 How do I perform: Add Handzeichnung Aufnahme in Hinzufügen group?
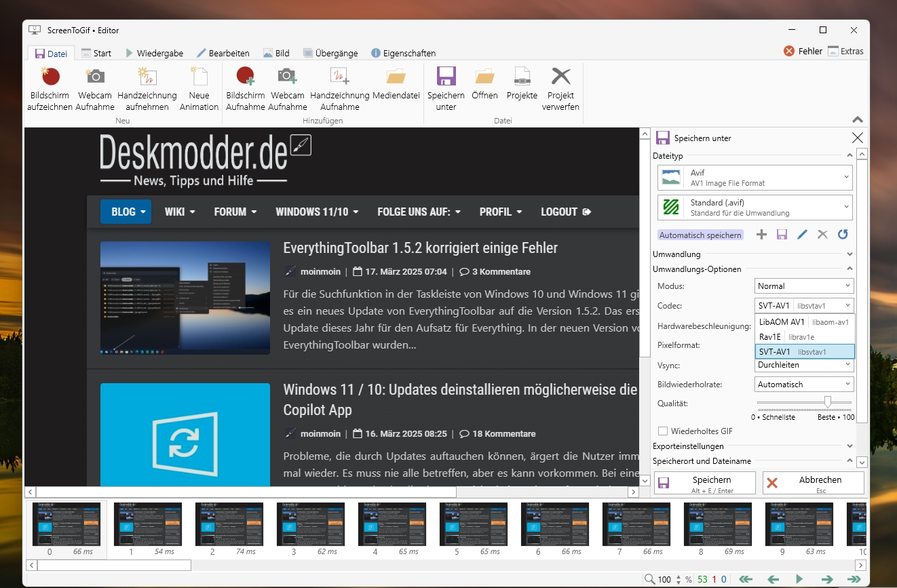tap(339, 89)
